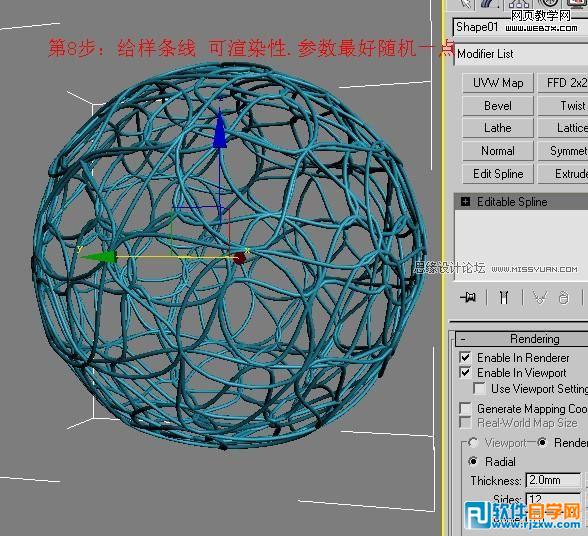Collapse the Rendering rollout
Image resolution: width=588 pixels, height=536 pixels.
(x=522, y=339)
